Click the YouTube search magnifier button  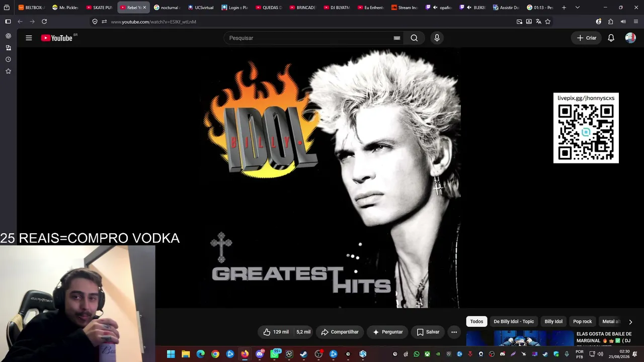pos(414,38)
